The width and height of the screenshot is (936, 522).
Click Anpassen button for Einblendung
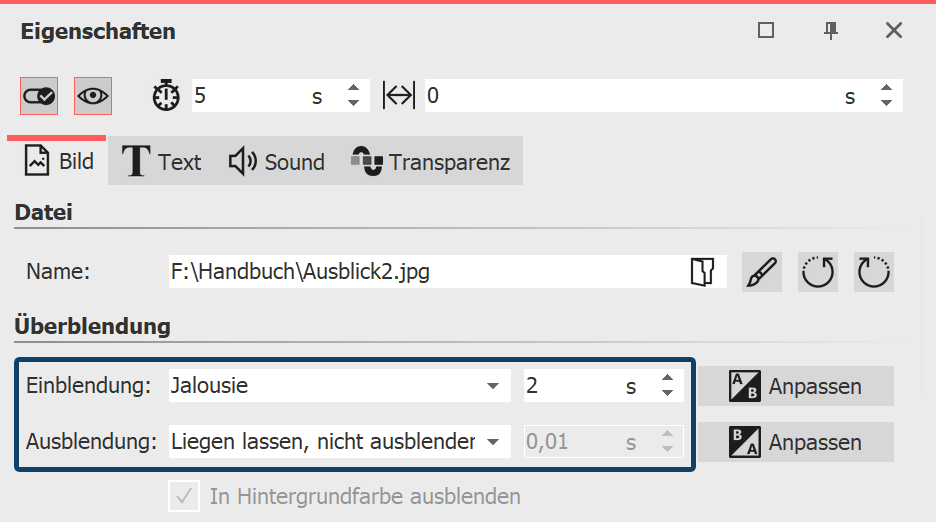click(796, 387)
